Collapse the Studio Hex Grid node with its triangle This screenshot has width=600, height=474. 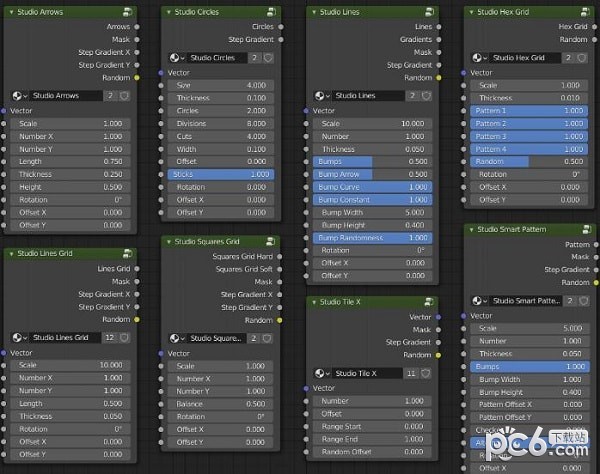471,12
